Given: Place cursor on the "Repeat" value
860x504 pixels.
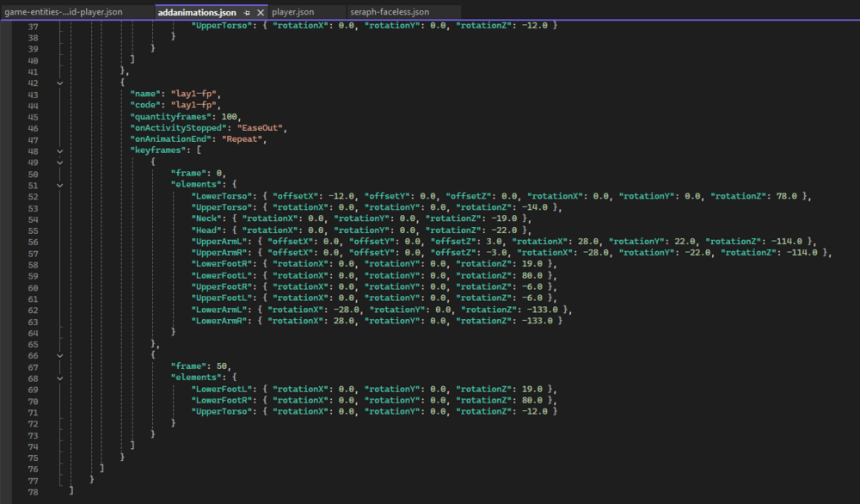Looking at the screenshot, I should 246,139.
